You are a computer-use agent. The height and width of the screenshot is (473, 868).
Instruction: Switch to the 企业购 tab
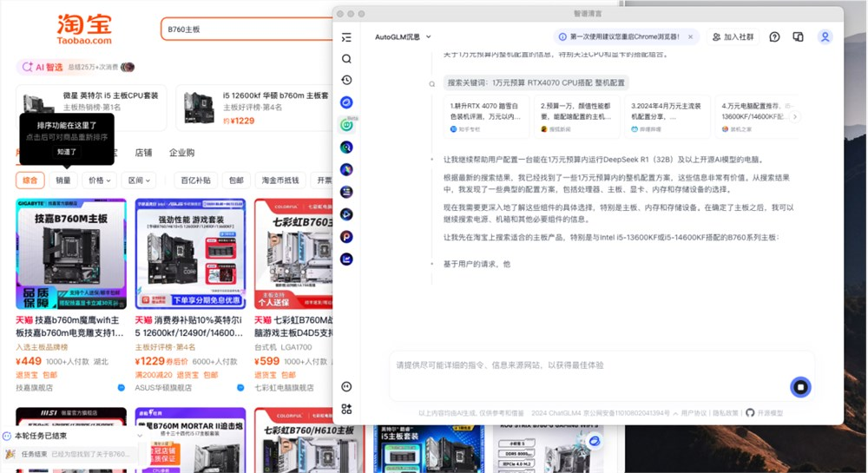181,153
